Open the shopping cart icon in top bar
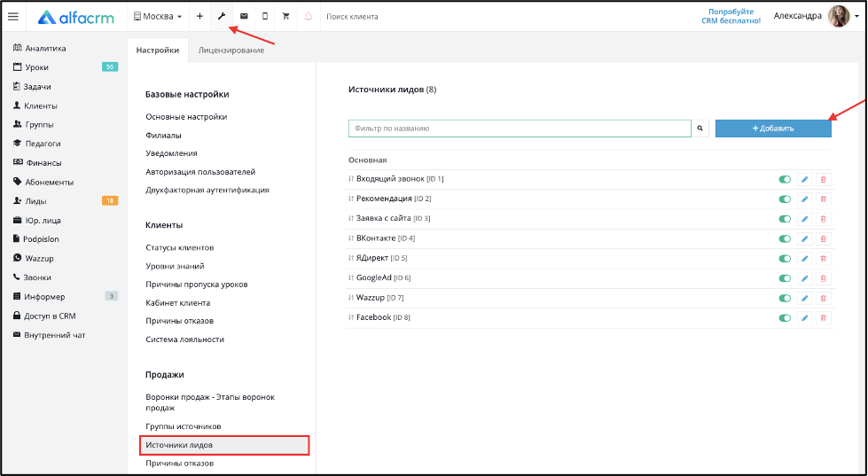Screen dimensions: 868x476 pyautogui.click(x=286, y=17)
